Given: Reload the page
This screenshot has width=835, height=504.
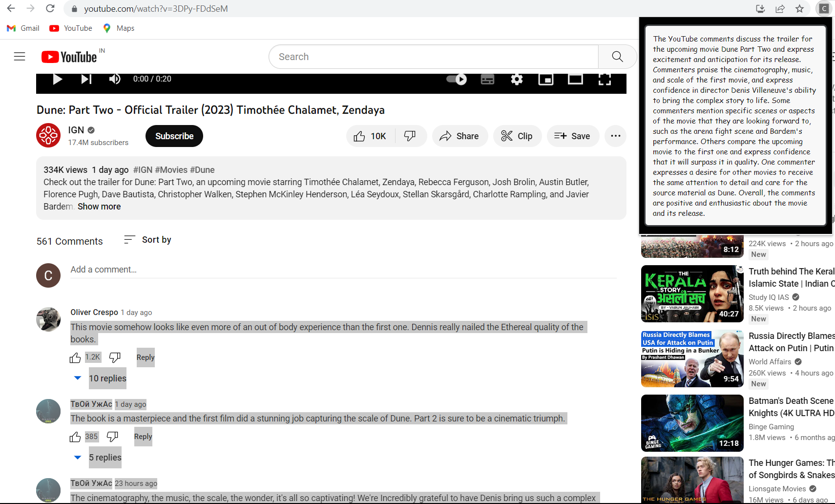Looking at the screenshot, I should (x=50, y=8).
